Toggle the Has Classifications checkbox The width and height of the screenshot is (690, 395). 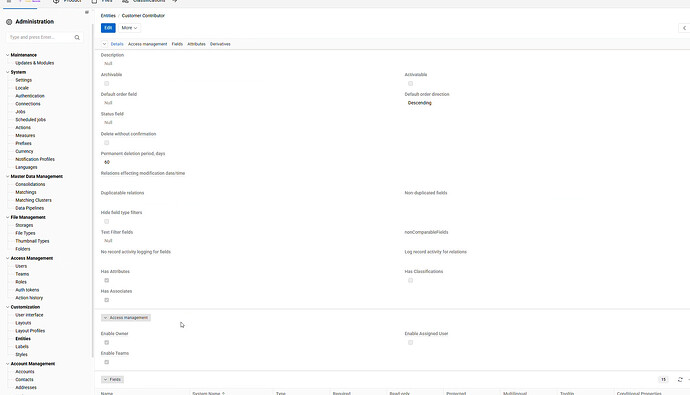point(411,280)
